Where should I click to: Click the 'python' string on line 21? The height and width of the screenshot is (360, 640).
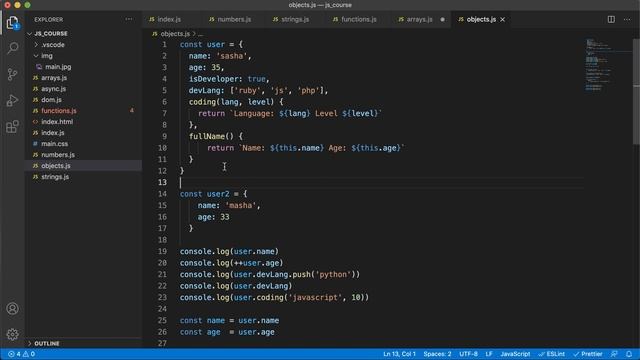(333, 274)
